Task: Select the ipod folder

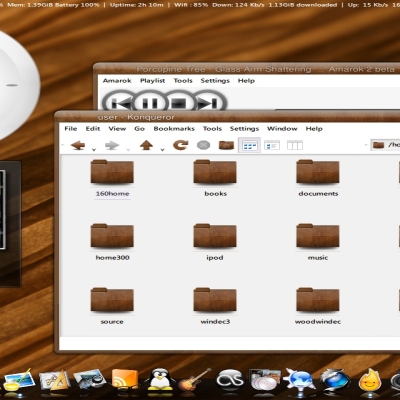Action: 215,242
